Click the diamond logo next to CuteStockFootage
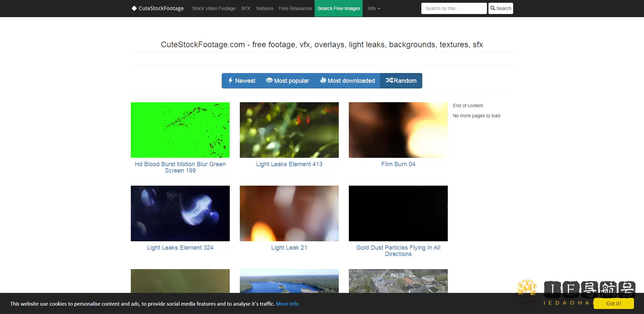The image size is (644, 314). click(x=134, y=8)
